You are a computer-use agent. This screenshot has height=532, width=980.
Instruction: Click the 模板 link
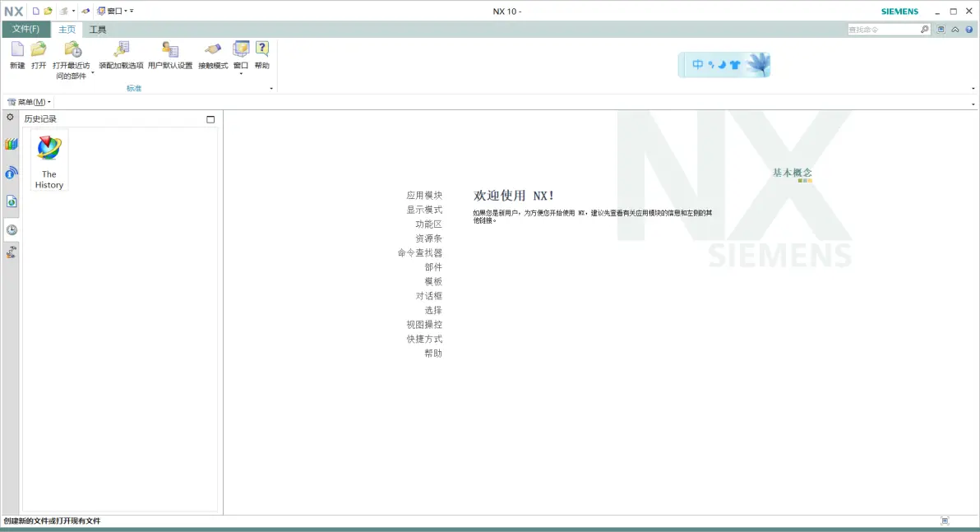[433, 282]
